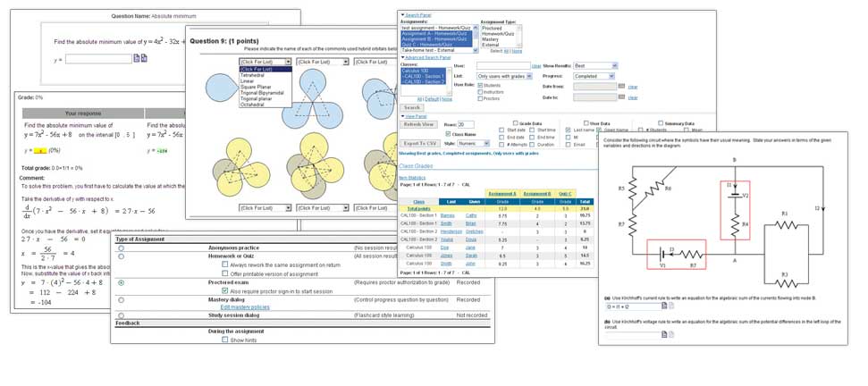Open the bottom-middle orbital (Click For List) dropdown
The height and width of the screenshot is (386, 868).
tap(323, 208)
